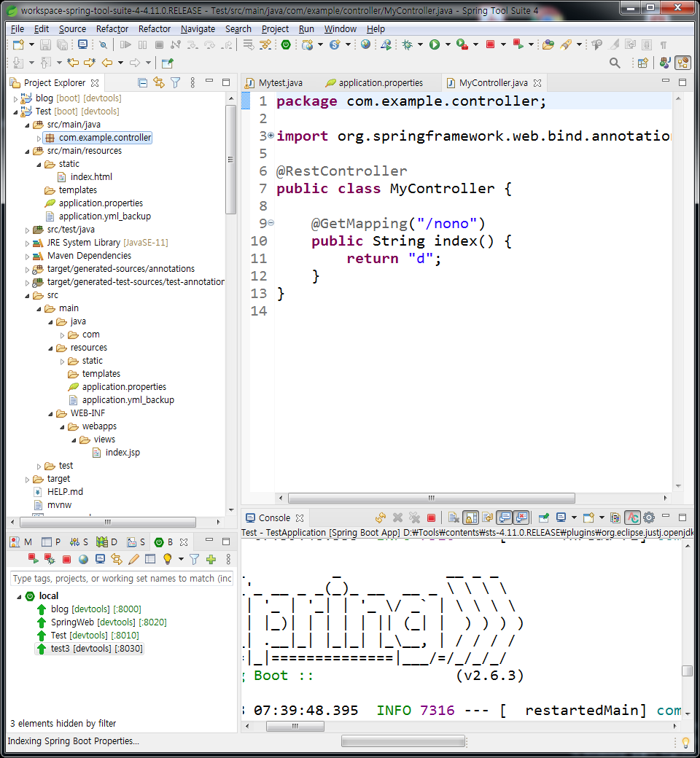Click Boot Dashboard debug restart icon
Viewport: 700px width, 758px height.
50,559
